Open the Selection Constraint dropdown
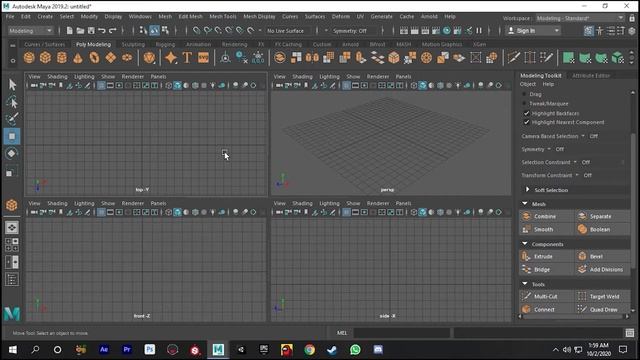640x360 pixels. pos(575,162)
